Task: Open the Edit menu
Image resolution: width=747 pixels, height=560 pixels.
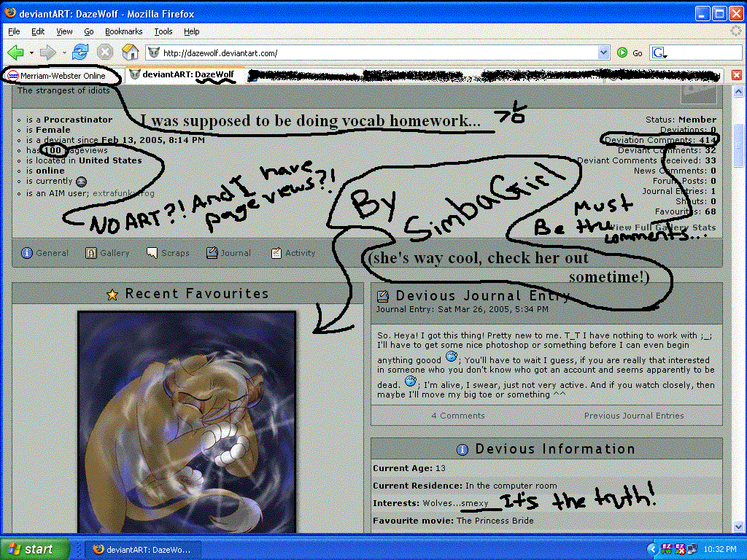Action: 38,31
